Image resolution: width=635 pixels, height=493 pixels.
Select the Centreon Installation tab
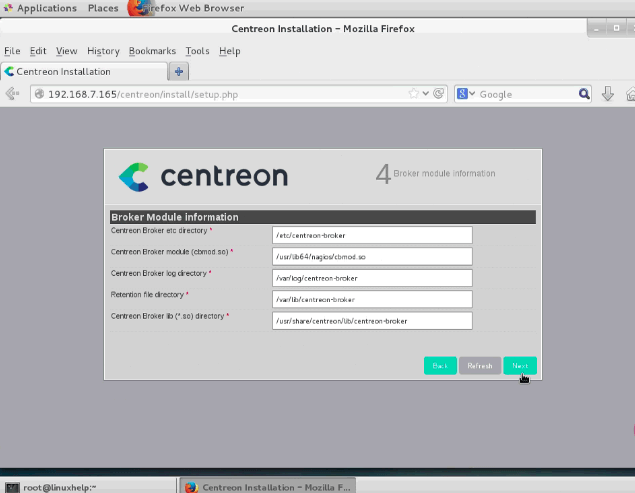[x=84, y=72]
